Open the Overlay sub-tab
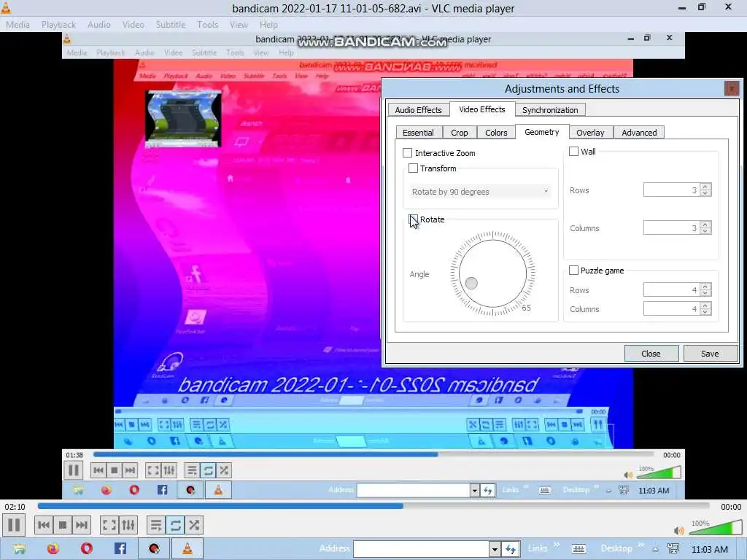The image size is (747, 560). [590, 133]
